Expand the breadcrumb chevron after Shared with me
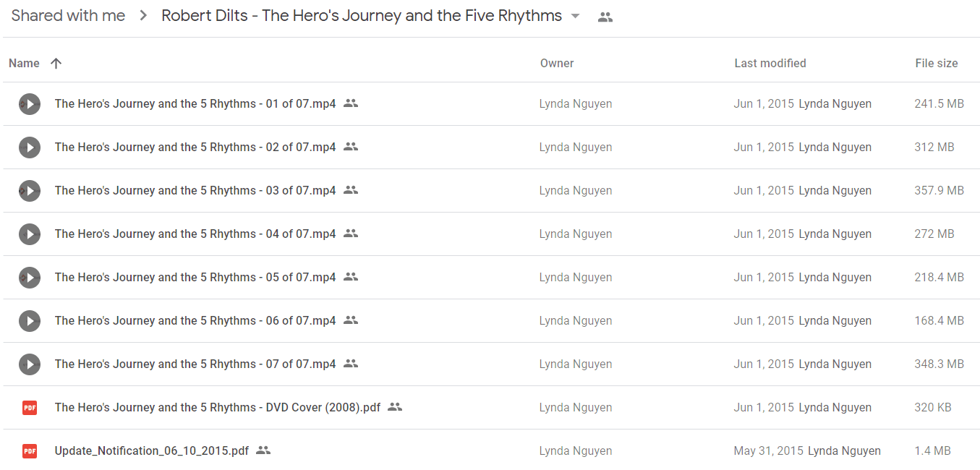Viewport: 980px width, 470px height. (x=143, y=16)
